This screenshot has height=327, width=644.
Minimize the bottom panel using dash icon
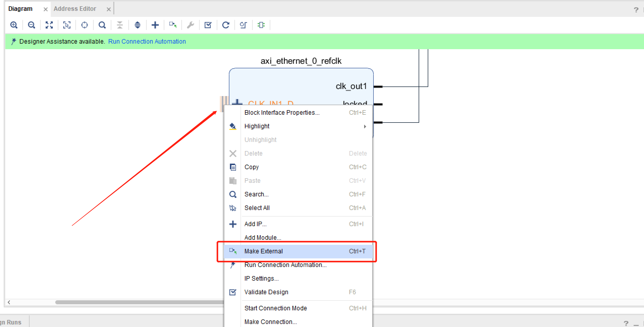636,325
